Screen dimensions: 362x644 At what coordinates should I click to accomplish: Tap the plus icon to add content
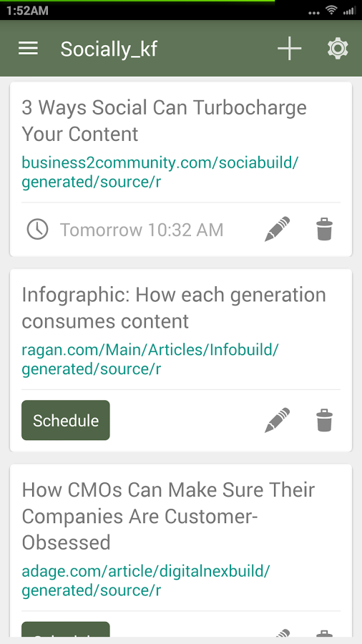(289, 49)
